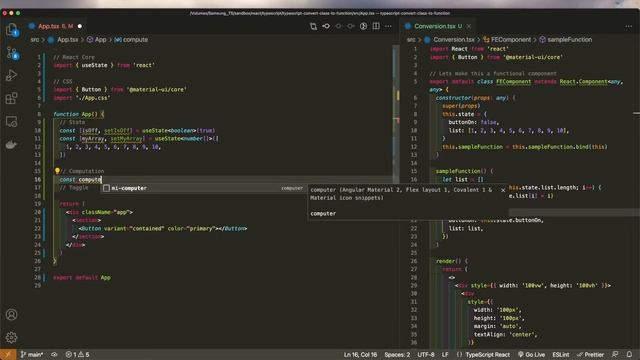Click the lightbulb quick-fix icon on line 15
This screenshot has height=360, width=640.
tap(57, 171)
